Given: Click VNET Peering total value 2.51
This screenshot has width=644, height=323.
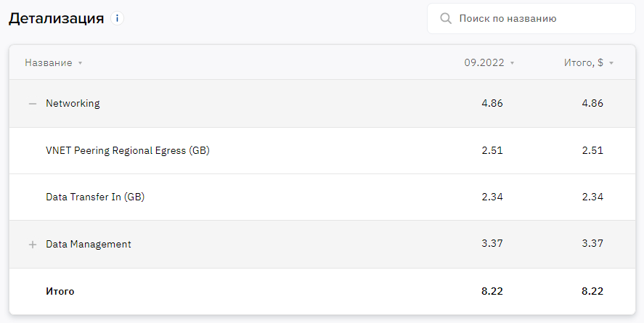Looking at the screenshot, I should (x=592, y=151).
